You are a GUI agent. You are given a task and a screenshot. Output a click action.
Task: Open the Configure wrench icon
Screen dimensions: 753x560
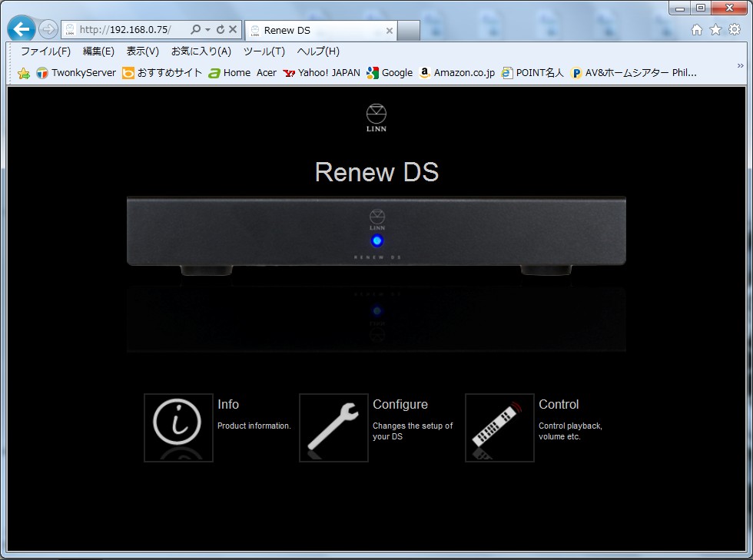333,427
